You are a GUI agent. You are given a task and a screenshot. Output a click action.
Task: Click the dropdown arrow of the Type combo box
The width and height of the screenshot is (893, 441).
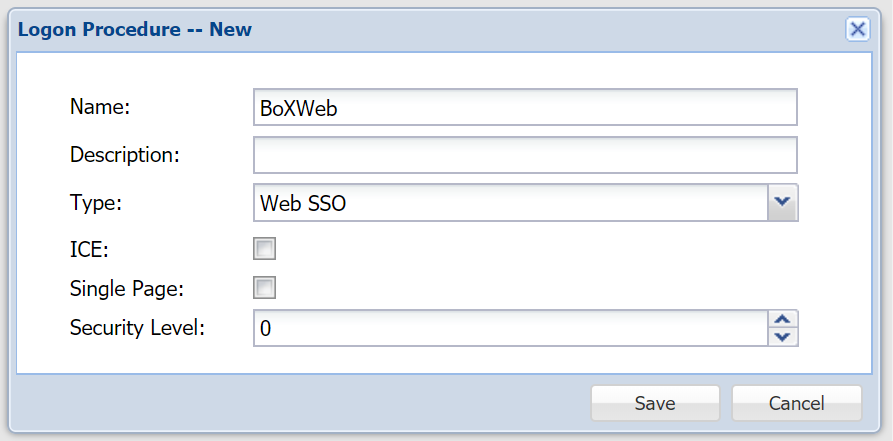point(783,203)
